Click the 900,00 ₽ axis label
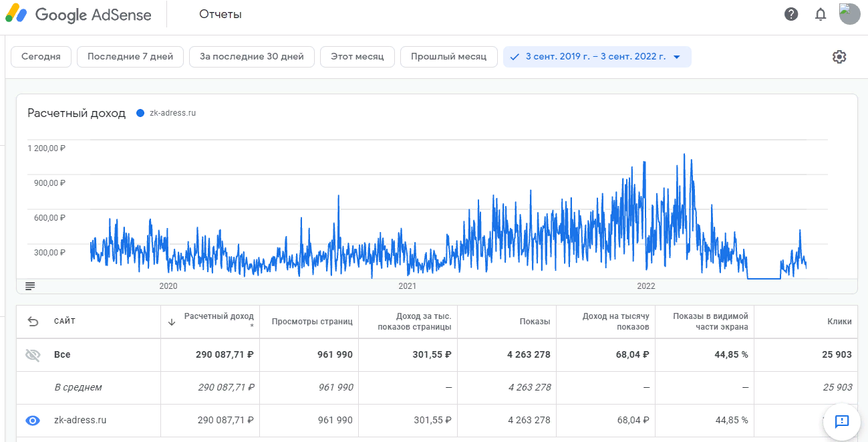Viewport: 868px width, 442px height. click(x=50, y=183)
